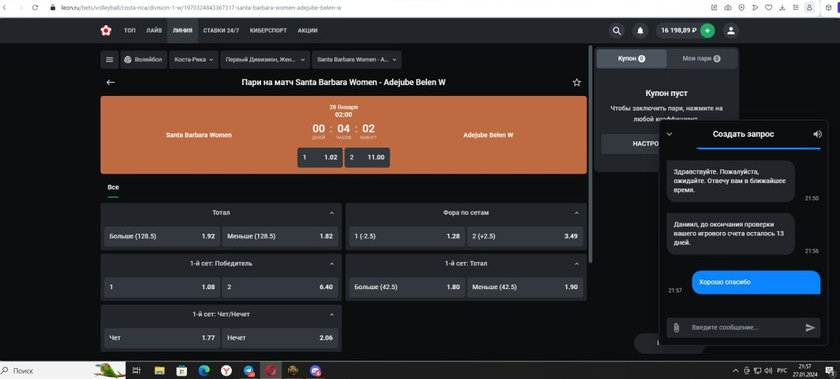Open Microsoft Store from taskbar

pyautogui.click(x=182, y=370)
